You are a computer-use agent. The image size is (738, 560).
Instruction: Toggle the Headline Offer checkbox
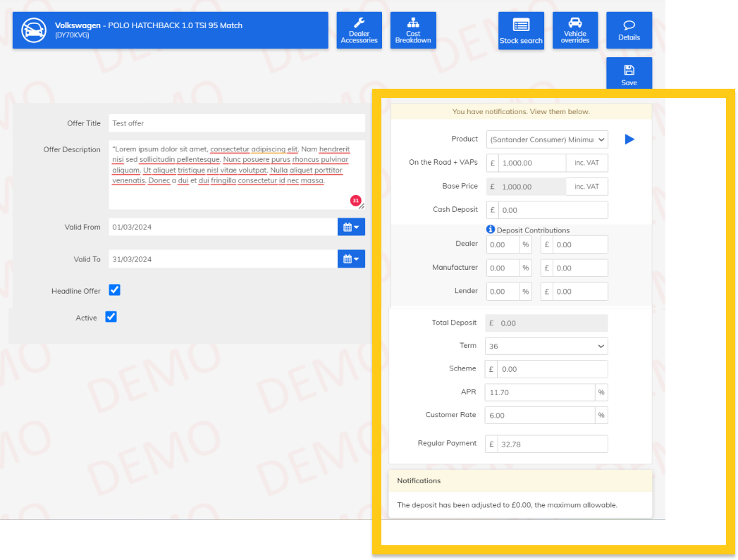[x=114, y=290]
